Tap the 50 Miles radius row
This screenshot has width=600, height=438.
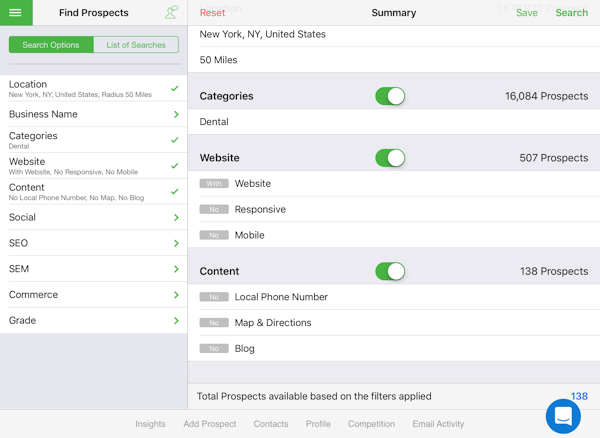tap(394, 60)
